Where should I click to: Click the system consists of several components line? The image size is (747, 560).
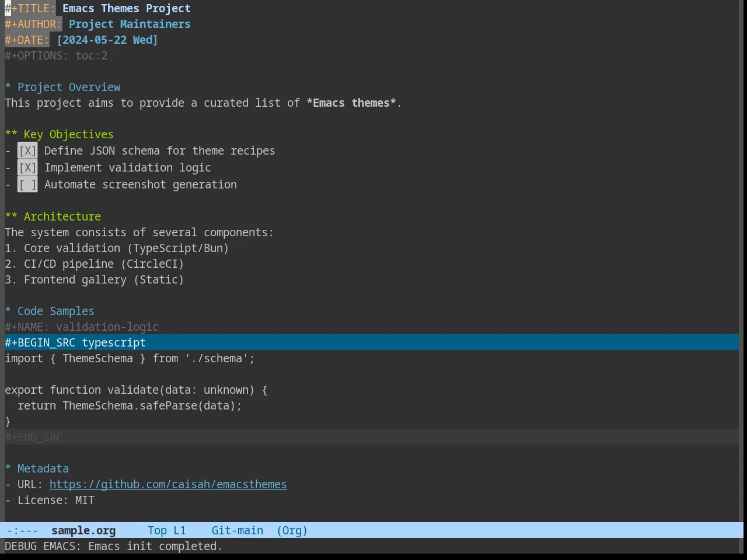pyautogui.click(x=139, y=232)
